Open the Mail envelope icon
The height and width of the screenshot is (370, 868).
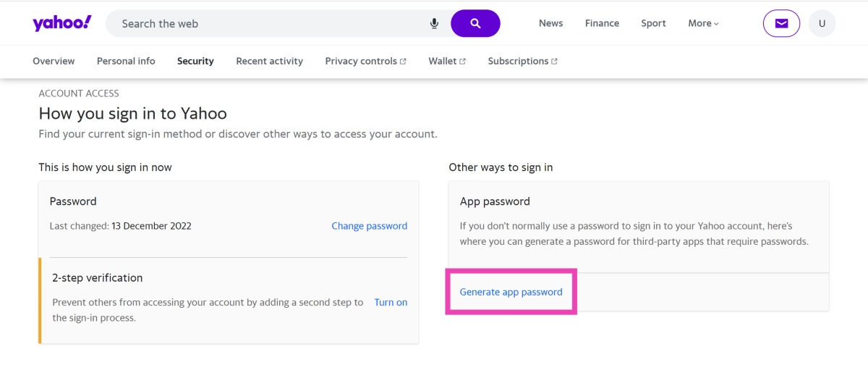click(781, 23)
